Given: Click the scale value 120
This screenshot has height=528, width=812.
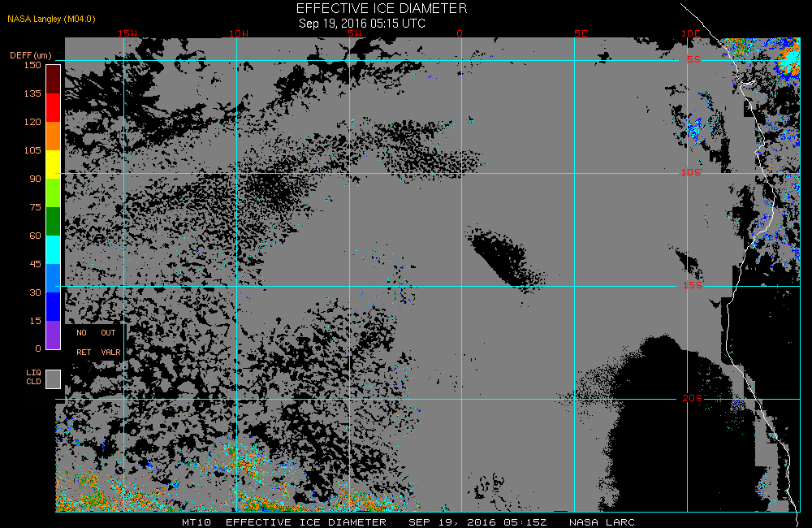Looking at the screenshot, I should coord(32,122).
